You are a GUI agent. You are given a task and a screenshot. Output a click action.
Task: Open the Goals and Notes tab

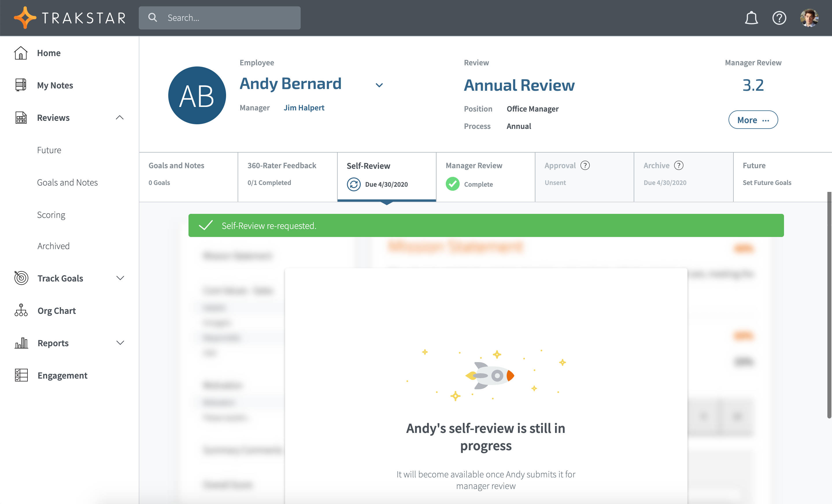point(176,165)
